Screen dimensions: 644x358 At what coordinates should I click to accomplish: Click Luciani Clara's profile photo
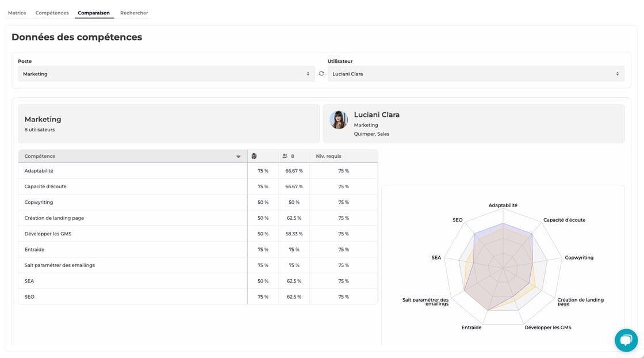click(339, 120)
